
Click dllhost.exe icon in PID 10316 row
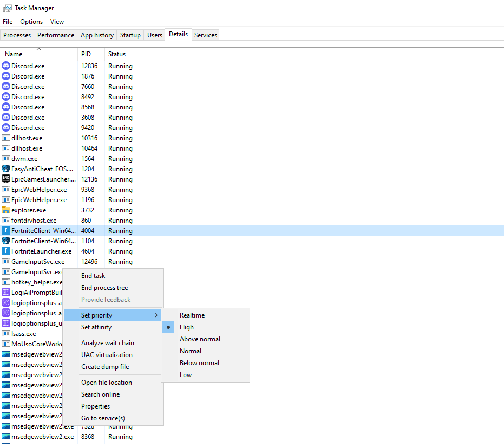point(6,138)
